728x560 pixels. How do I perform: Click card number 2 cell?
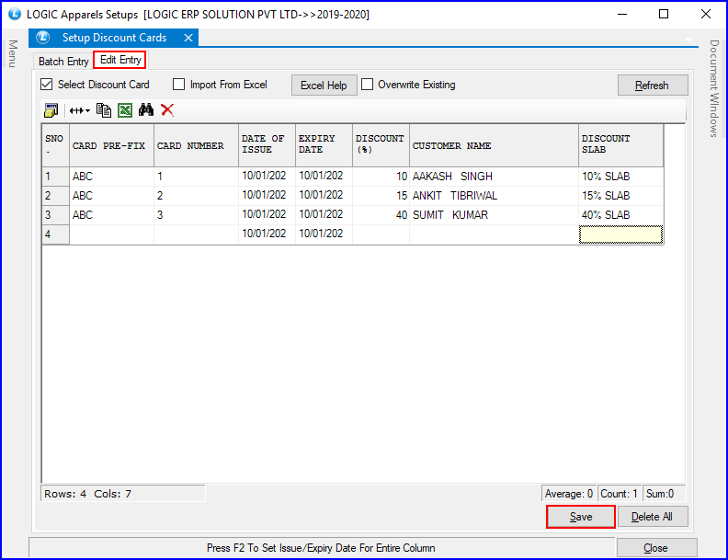coord(196,196)
